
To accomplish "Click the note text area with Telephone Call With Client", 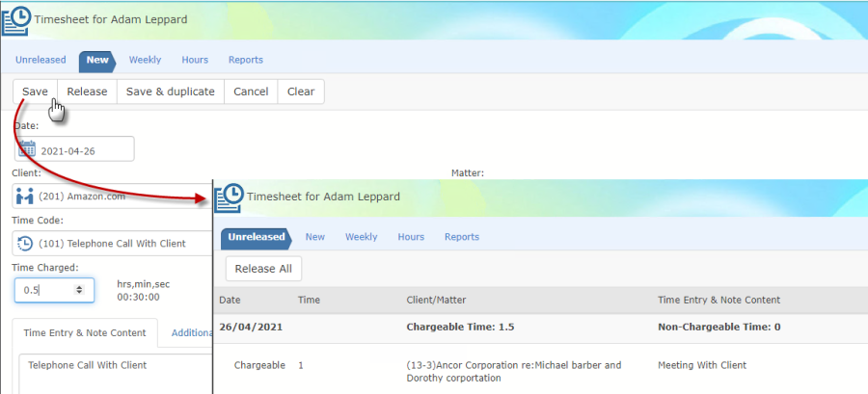I will 115,374.
